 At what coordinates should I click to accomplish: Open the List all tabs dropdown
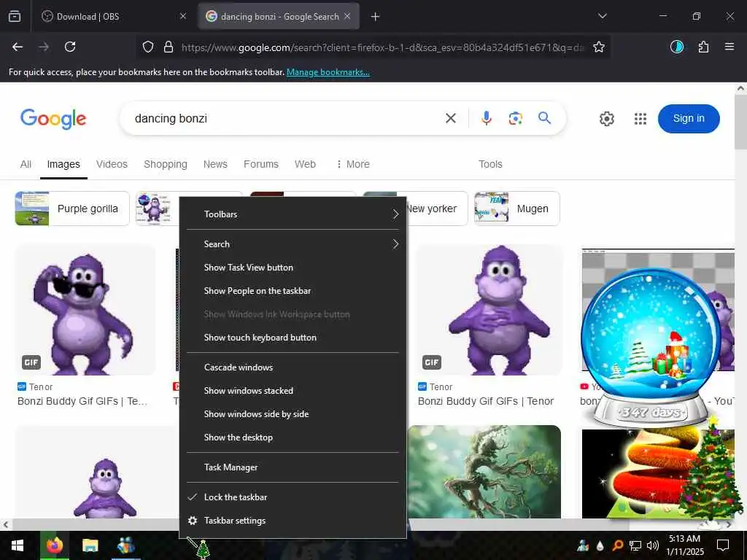point(603,16)
